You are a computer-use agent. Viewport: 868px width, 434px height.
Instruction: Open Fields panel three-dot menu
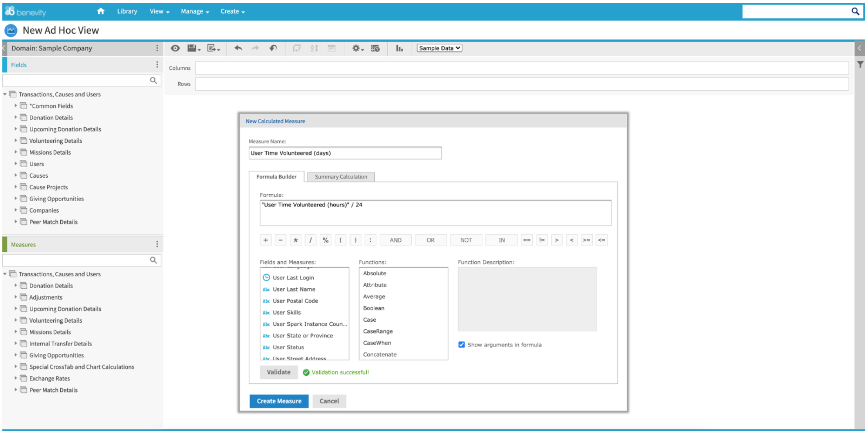157,65
